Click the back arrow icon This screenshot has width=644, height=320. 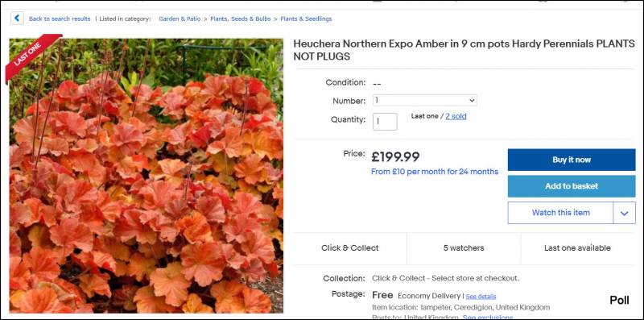click(17, 19)
